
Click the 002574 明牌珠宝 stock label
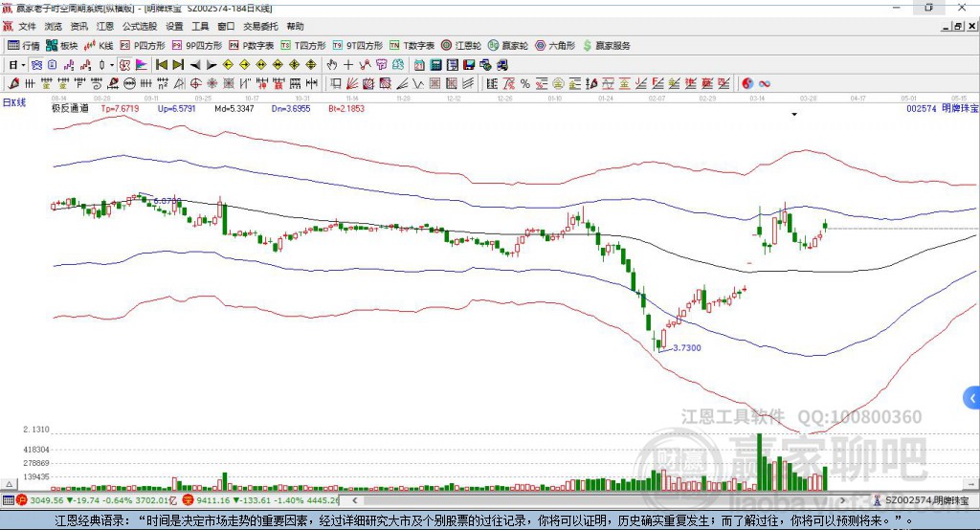click(x=943, y=108)
